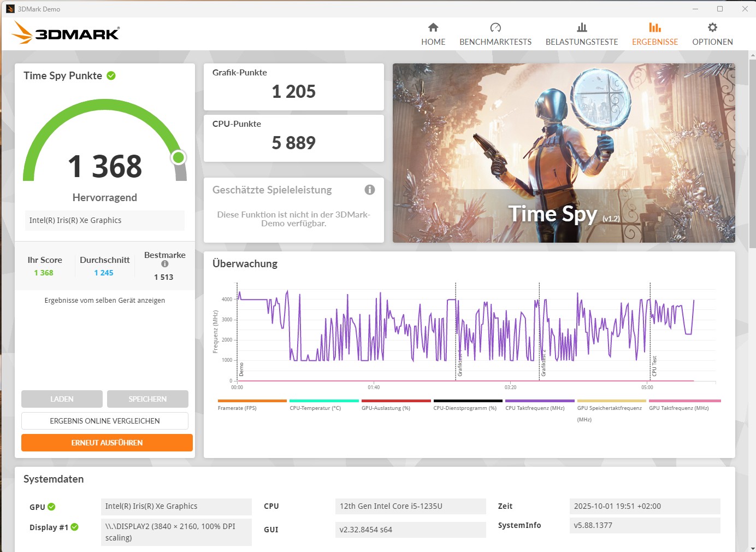This screenshot has width=756, height=552.
Task: Click ERGEBNIS ONLINE VERGLEICHEN button
Action: (105, 421)
